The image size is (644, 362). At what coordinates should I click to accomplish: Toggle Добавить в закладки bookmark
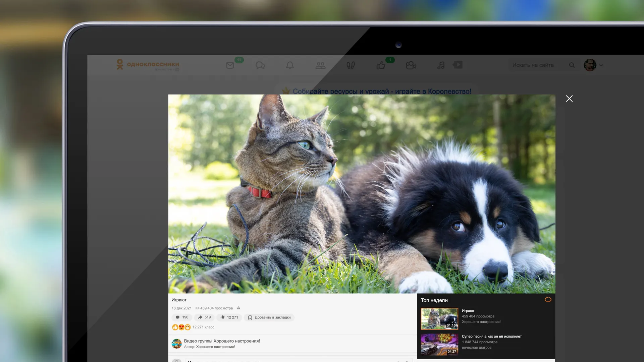click(x=269, y=317)
